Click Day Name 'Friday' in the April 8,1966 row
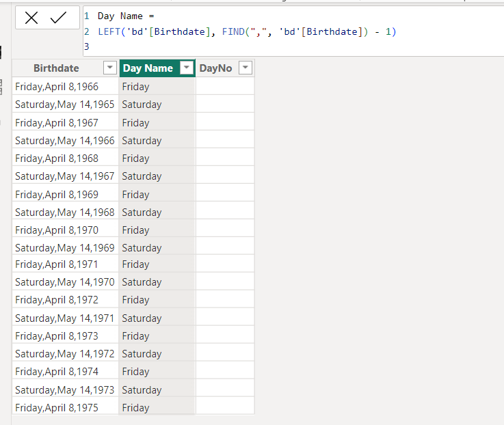 pos(157,86)
